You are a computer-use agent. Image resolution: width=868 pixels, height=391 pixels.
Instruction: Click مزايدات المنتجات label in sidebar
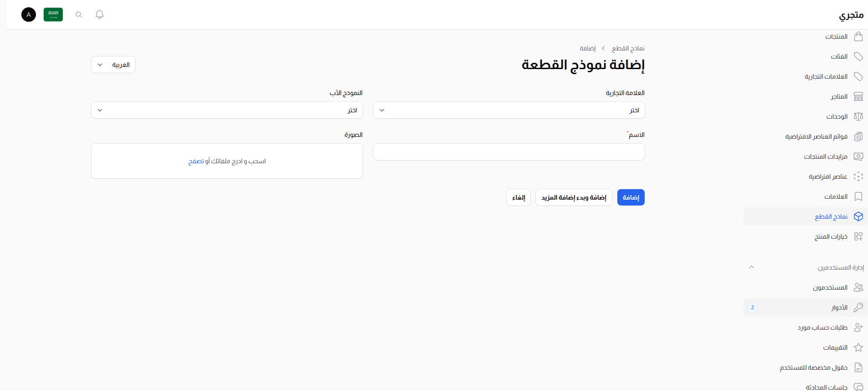pos(826,156)
